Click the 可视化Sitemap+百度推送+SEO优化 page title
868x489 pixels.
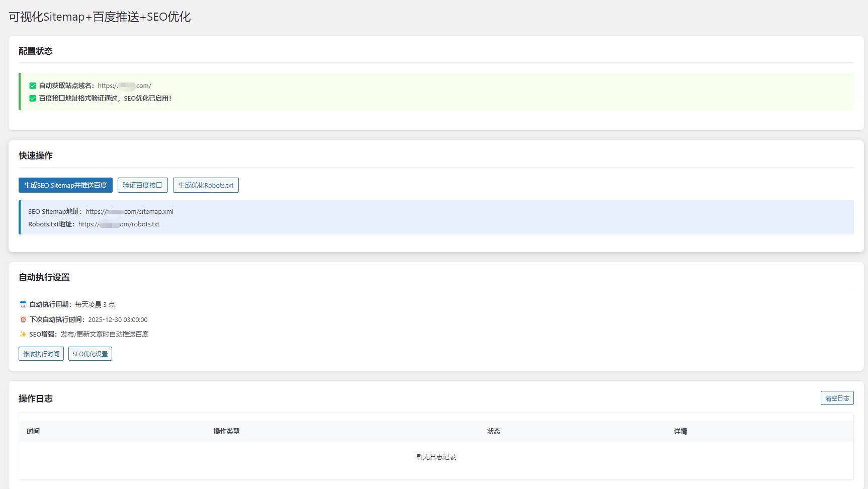[99, 17]
